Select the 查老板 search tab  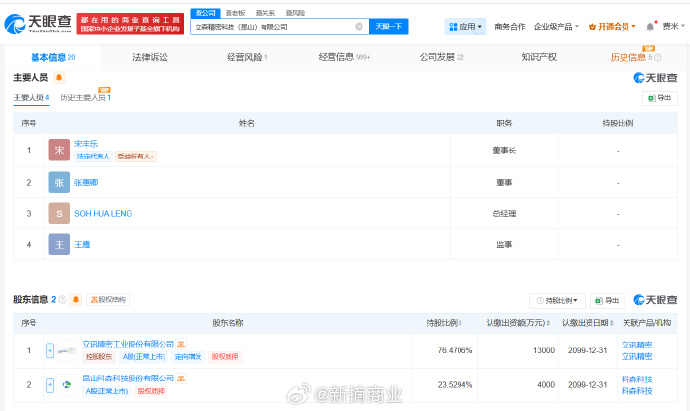tap(235, 13)
